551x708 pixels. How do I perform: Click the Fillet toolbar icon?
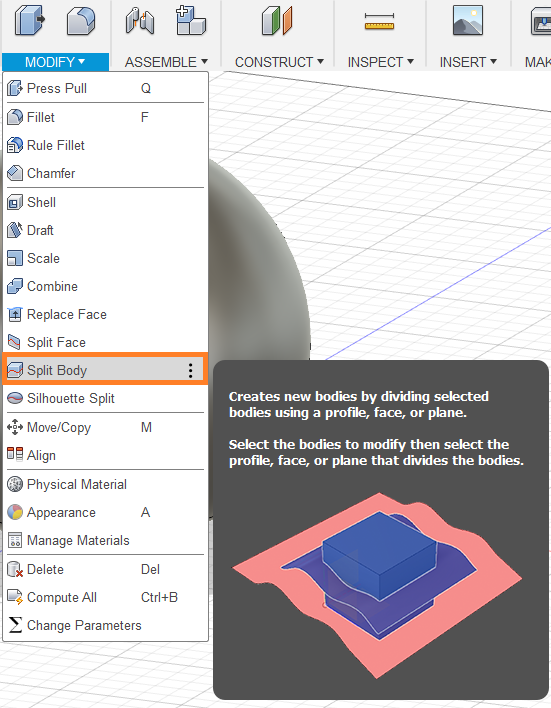[x=81, y=21]
